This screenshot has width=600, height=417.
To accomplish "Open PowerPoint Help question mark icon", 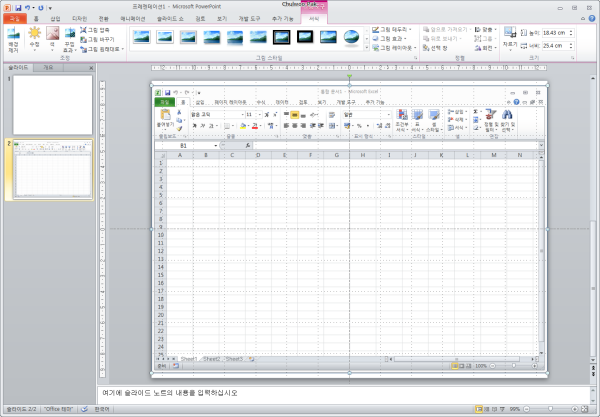I will click(x=592, y=18).
